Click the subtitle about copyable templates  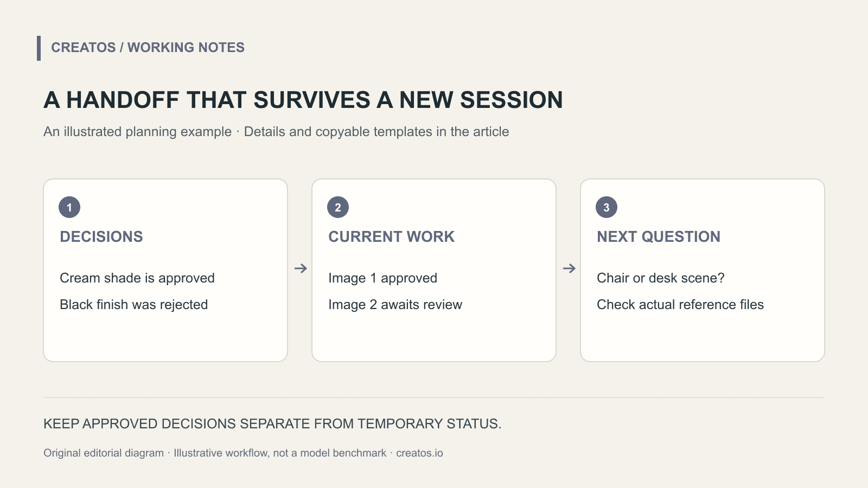(x=276, y=132)
